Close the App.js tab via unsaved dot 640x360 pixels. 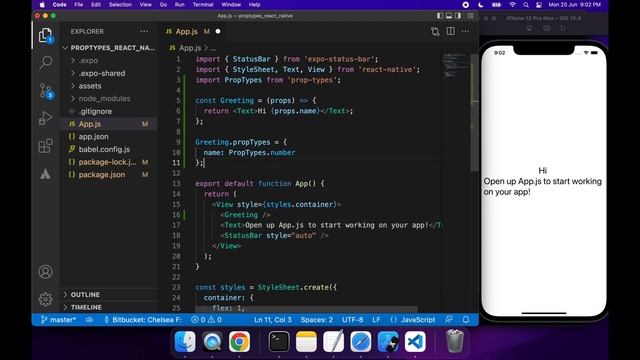(x=218, y=31)
